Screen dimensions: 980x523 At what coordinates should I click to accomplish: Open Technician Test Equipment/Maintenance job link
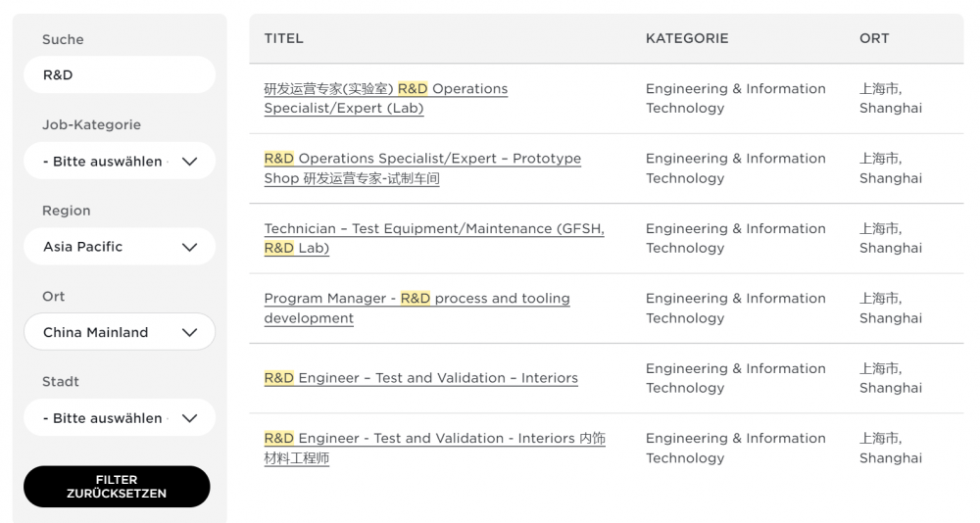433,238
